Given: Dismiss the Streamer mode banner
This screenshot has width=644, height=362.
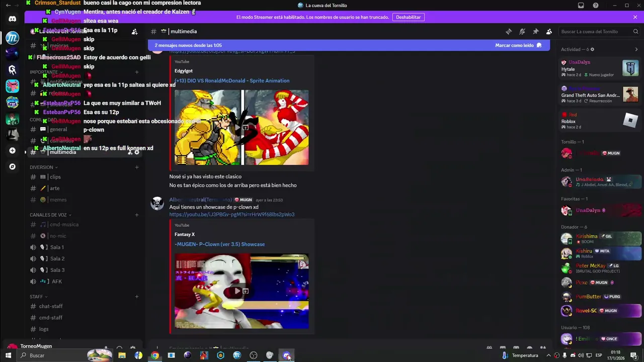Looking at the screenshot, I should tap(635, 17).
